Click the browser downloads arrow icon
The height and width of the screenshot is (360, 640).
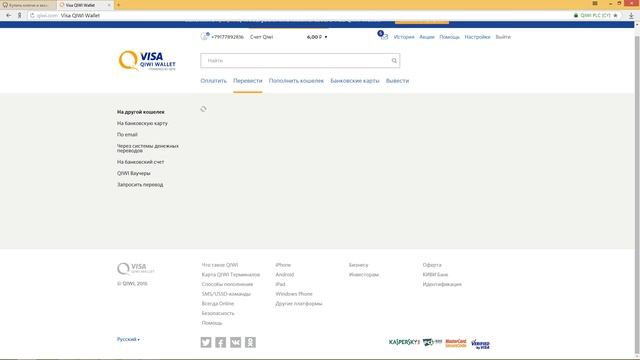(631, 16)
